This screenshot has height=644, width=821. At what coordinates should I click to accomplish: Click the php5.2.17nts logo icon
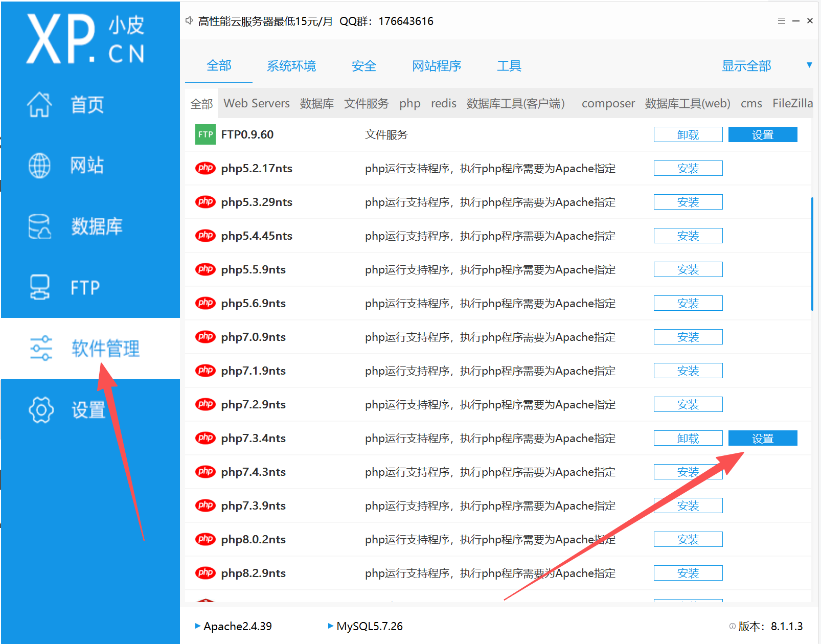pos(206,168)
